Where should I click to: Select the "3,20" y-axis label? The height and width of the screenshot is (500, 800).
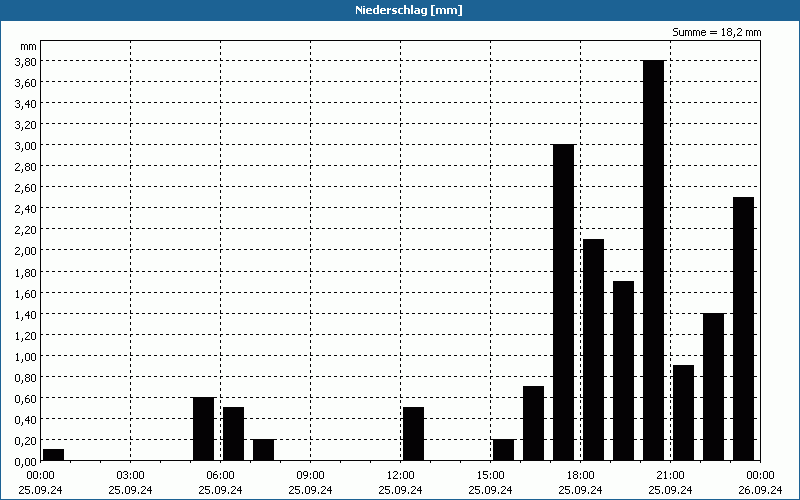[x=28, y=124]
